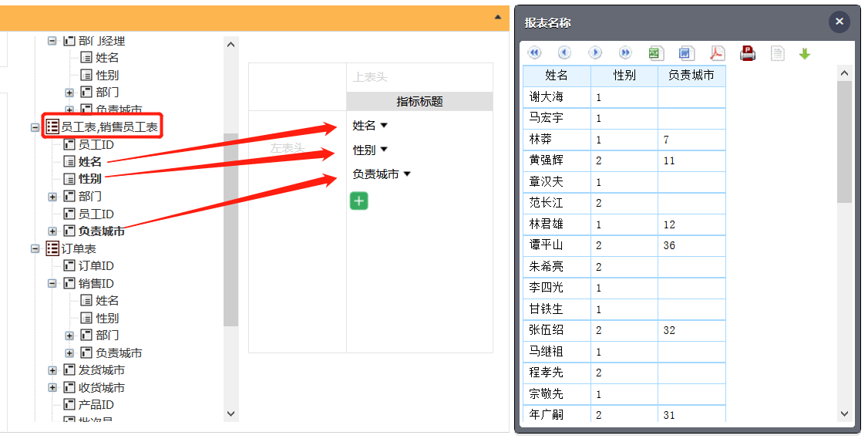
Task: Select the 收货城市 field
Action: click(101, 388)
